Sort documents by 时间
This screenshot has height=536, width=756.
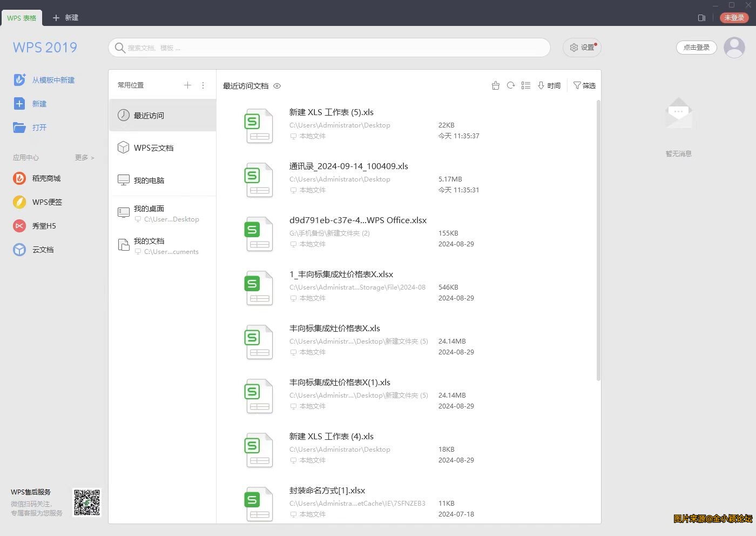pos(549,85)
